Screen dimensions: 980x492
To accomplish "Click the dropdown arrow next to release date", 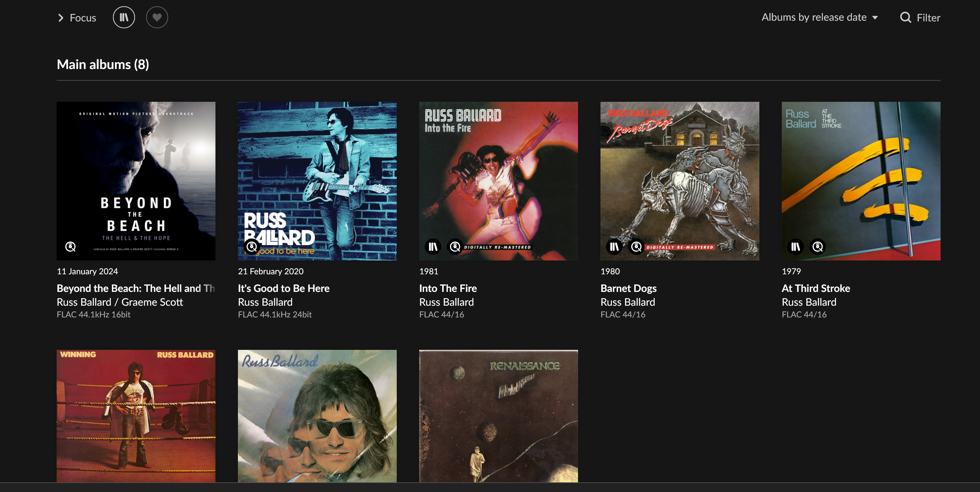I will click(x=875, y=18).
